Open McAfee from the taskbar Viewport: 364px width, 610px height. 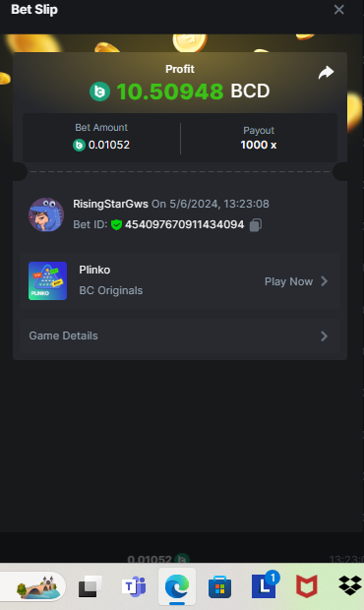coord(307,586)
